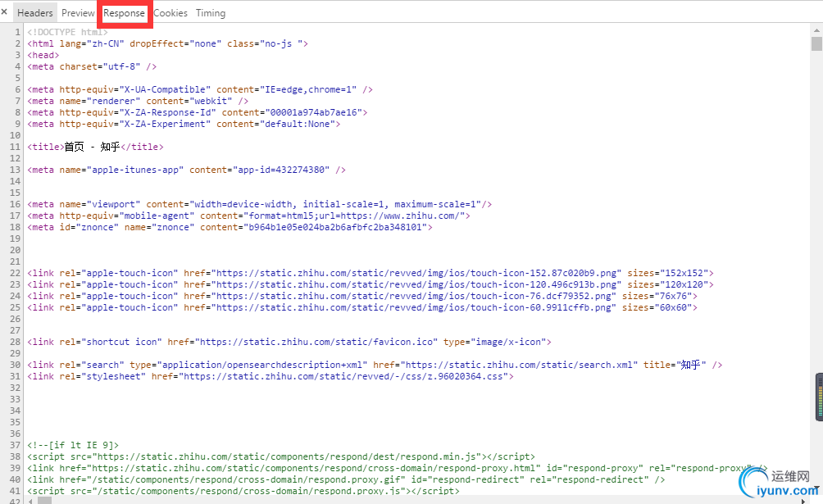Click the <!DOCTYPE html> line
This screenshot has height=504, width=823.
pos(68,32)
